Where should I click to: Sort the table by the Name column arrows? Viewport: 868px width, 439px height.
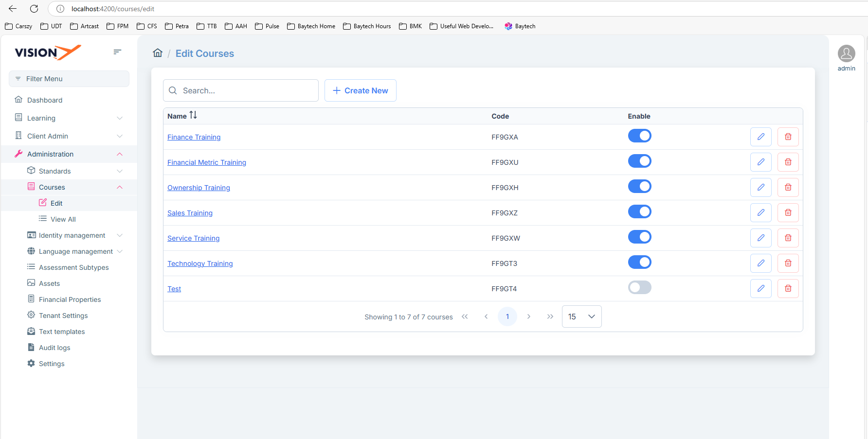(193, 115)
